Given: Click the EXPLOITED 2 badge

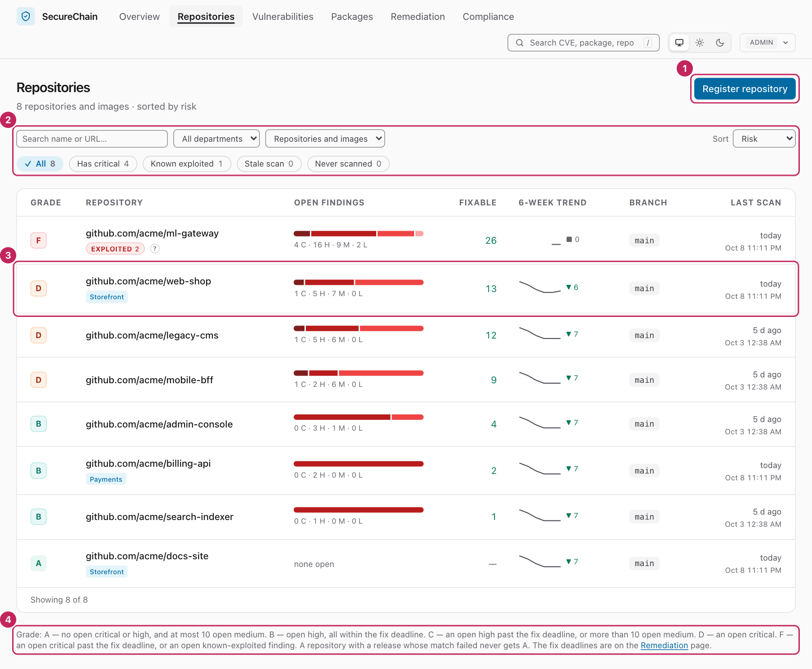Looking at the screenshot, I should (115, 249).
